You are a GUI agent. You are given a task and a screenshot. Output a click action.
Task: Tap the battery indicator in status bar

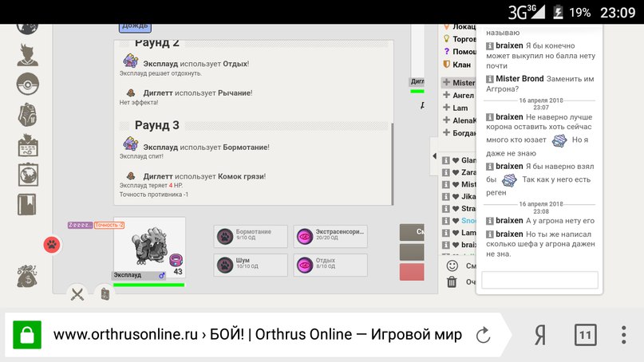[x=558, y=12]
